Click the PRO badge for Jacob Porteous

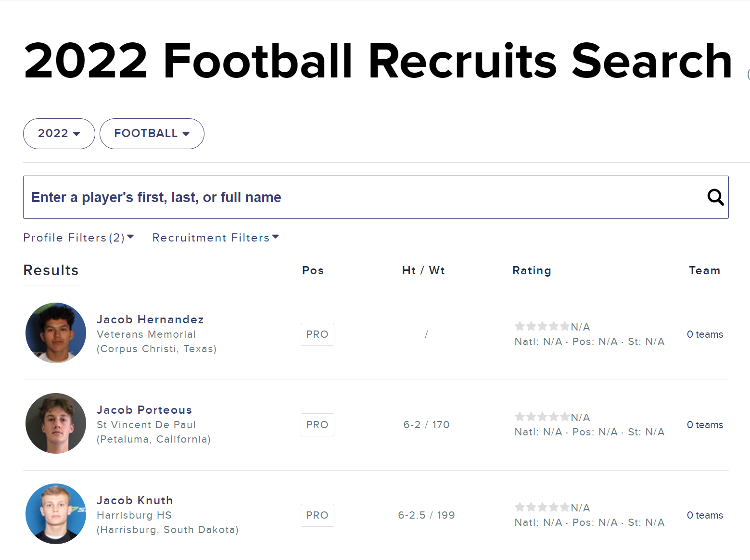(x=317, y=425)
